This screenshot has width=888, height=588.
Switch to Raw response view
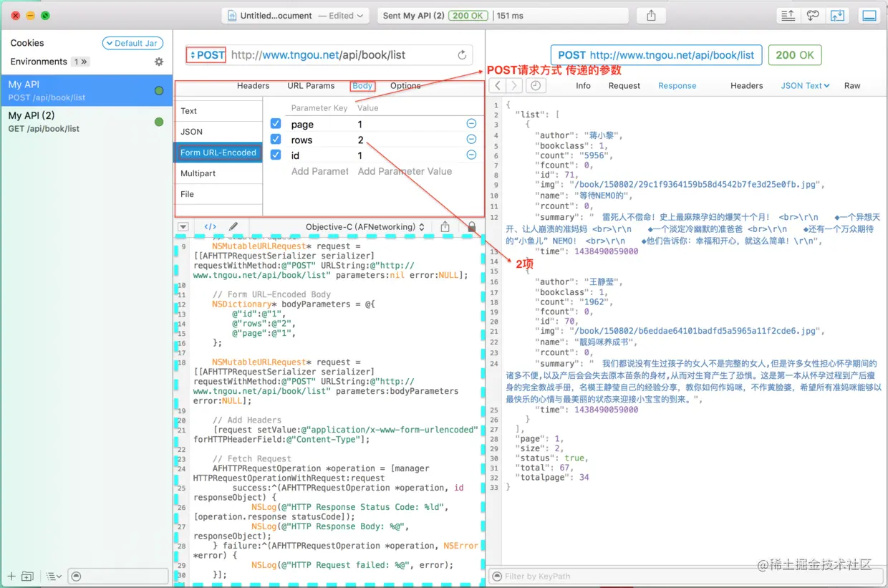(x=852, y=85)
